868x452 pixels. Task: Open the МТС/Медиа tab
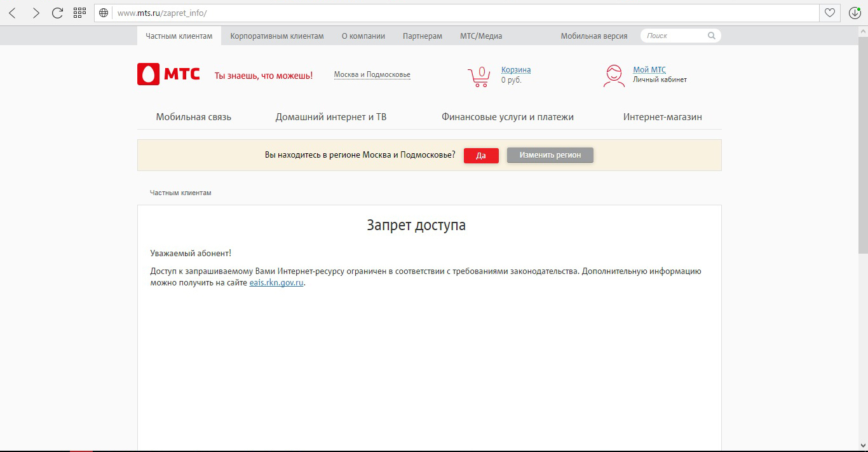tap(481, 36)
